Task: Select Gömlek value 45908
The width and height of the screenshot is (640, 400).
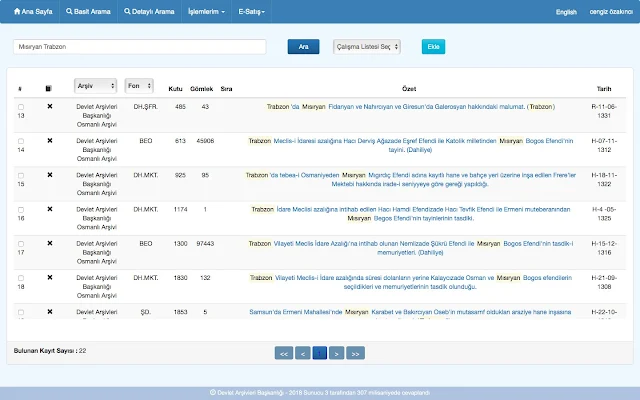Action: [x=205, y=141]
